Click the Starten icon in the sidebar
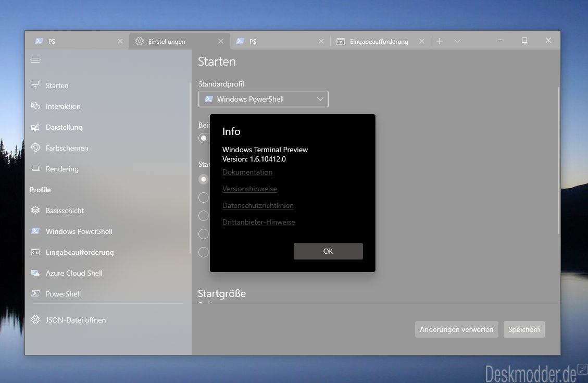Screen dimensions: 588x383 [x=35, y=85]
